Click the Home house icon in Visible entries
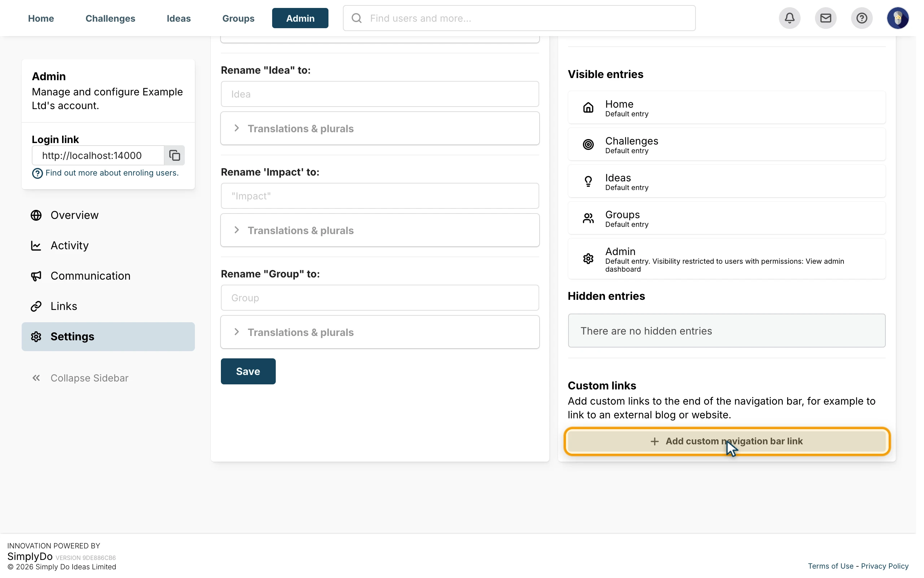 point(588,107)
